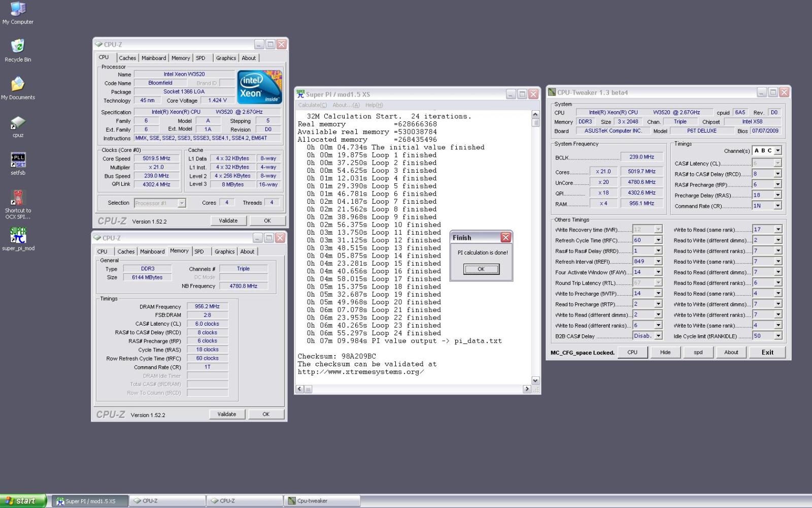Close the Finish dialog
Image resolution: width=812 pixels, height=508 pixels.
tap(505, 237)
